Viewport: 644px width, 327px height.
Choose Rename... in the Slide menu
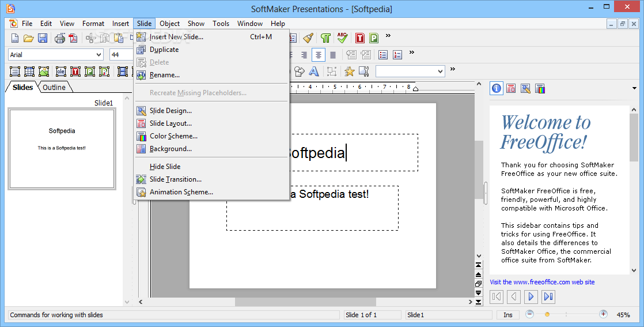212,75
